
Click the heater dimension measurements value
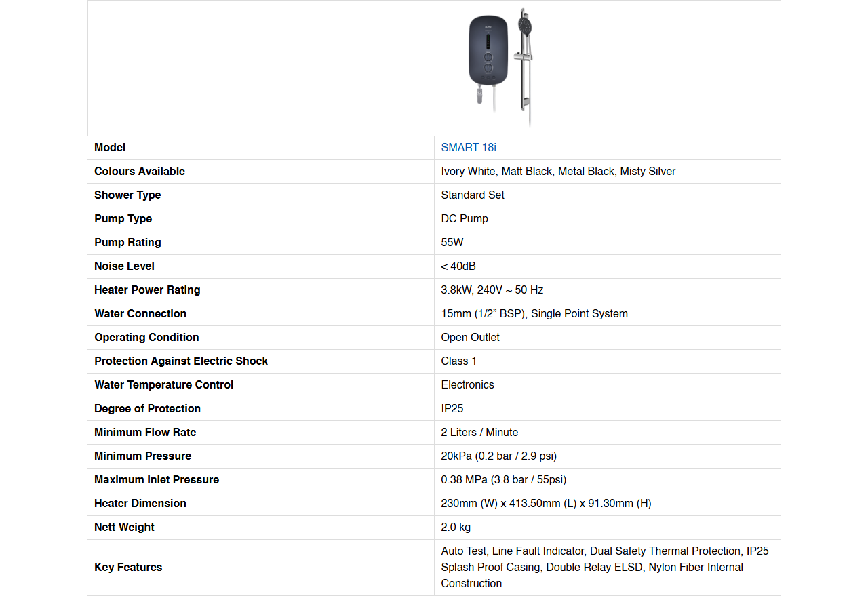[546, 503]
